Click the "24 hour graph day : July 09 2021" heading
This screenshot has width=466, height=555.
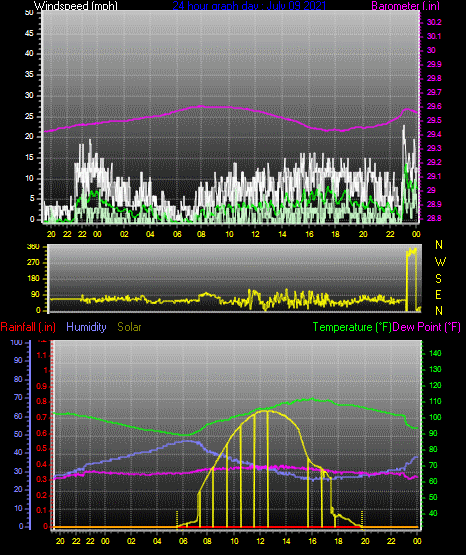tap(249, 6)
